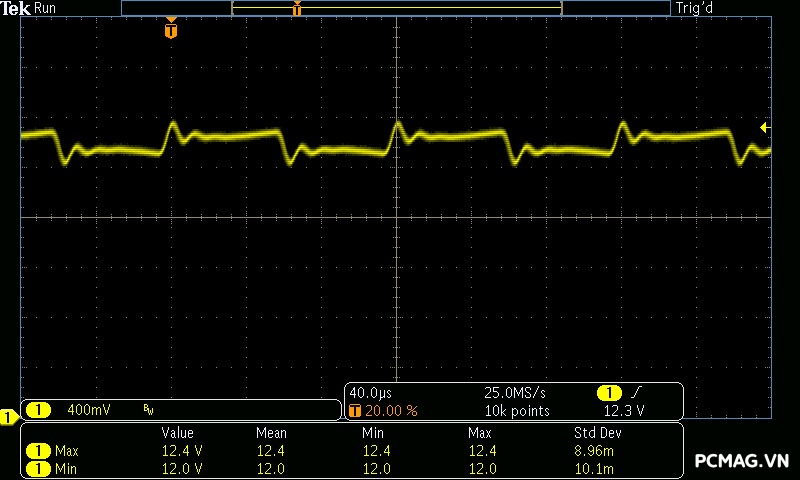
Task: Click the orange trigger position marker above the graticule
Action: (171, 30)
